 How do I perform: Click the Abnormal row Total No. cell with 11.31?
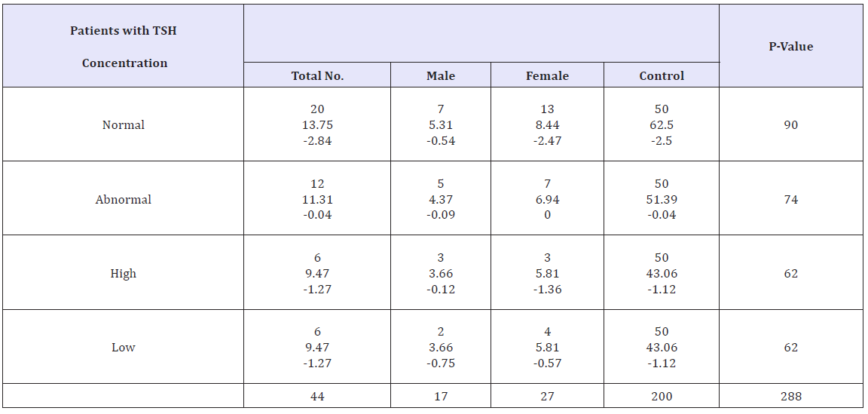(317, 200)
